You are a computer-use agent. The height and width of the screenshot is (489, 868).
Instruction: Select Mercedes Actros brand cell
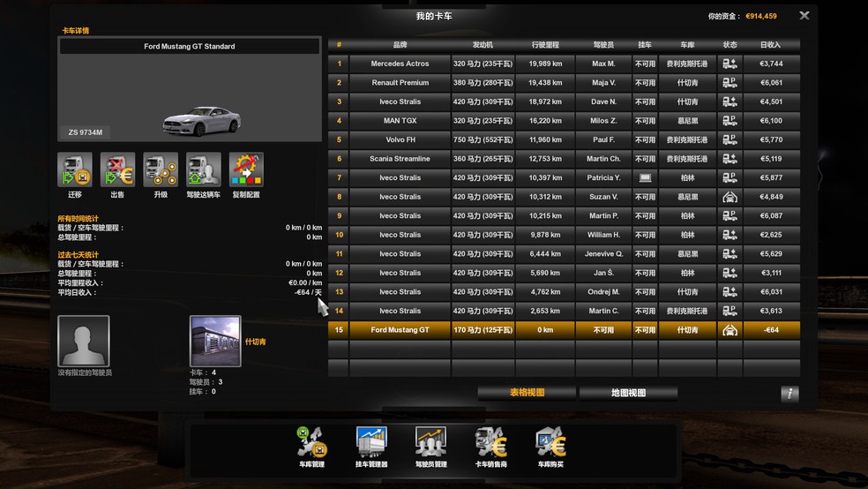tap(400, 64)
